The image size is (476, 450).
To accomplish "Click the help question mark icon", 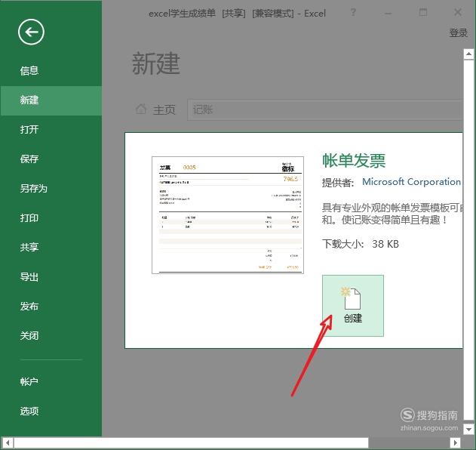I will 353,12.
